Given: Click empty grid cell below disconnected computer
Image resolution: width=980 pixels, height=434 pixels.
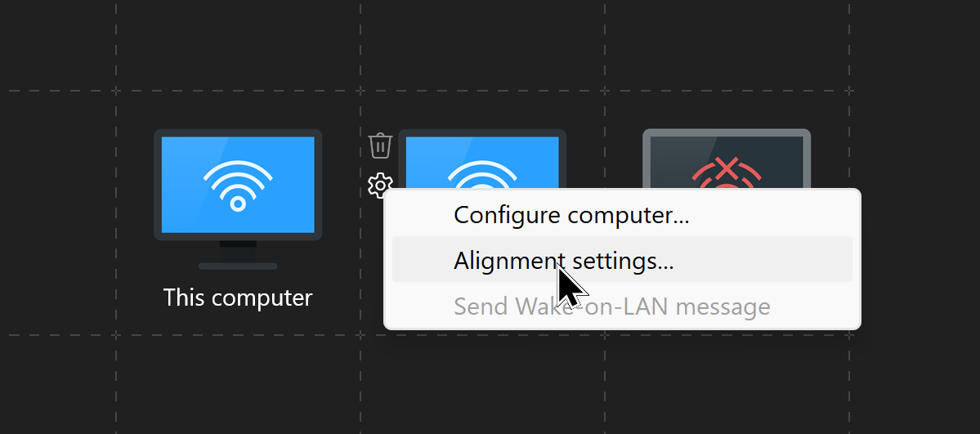Looking at the screenshot, I should (x=727, y=384).
